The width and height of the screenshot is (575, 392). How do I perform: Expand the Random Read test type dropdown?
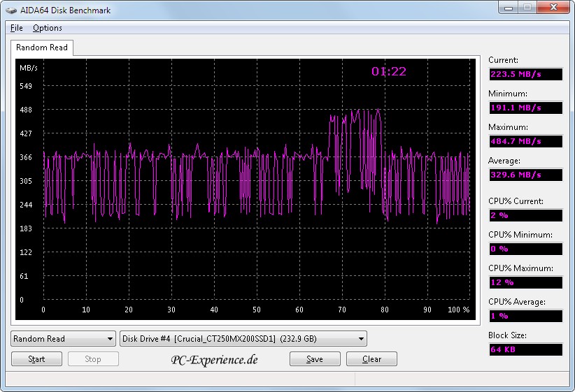pyautogui.click(x=63, y=339)
